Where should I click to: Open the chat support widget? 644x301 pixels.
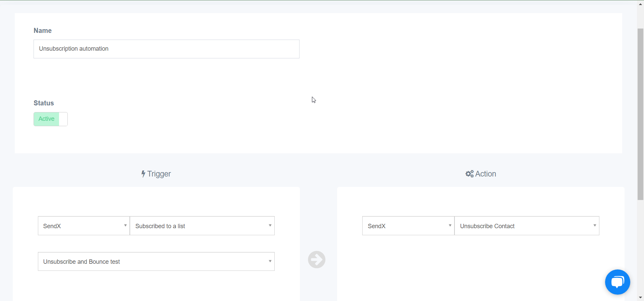click(x=618, y=282)
